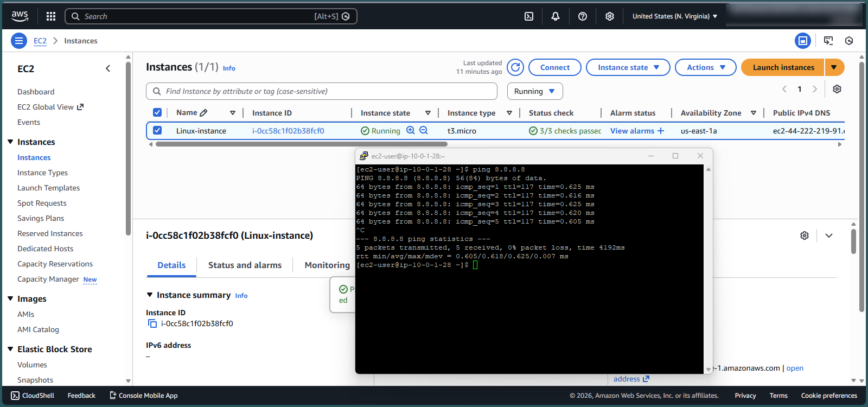The height and width of the screenshot is (407, 868).
Task: Click the blue square panel icon in the breadcrumb bar
Action: pos(802,41)
